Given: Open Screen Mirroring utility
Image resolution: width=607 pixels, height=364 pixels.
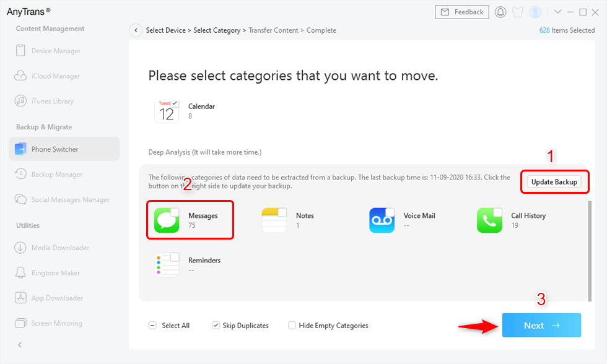Looking at the screenshot, I should point(57,323).
